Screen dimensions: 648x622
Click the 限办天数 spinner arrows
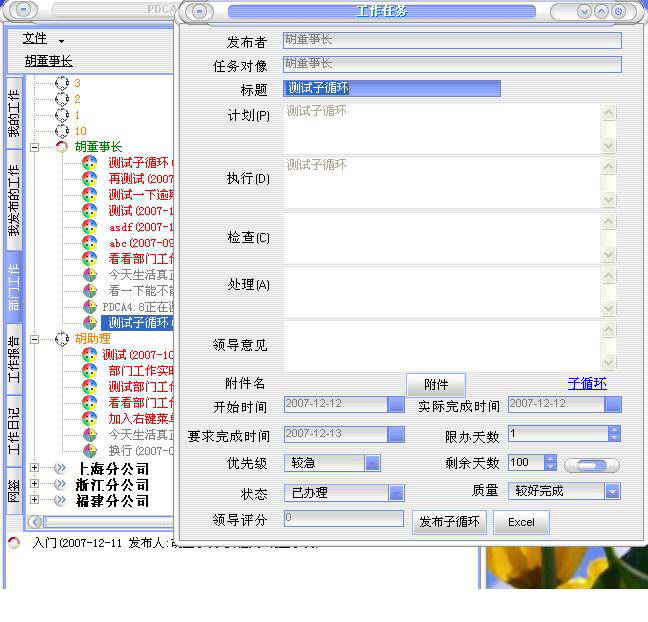pyautogui.click(x=614, y=434)
